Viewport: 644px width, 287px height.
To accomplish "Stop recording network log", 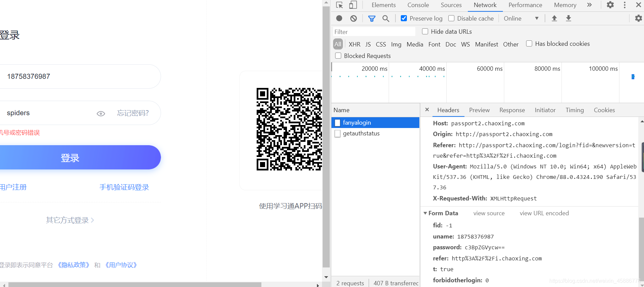I will (339, 18).
